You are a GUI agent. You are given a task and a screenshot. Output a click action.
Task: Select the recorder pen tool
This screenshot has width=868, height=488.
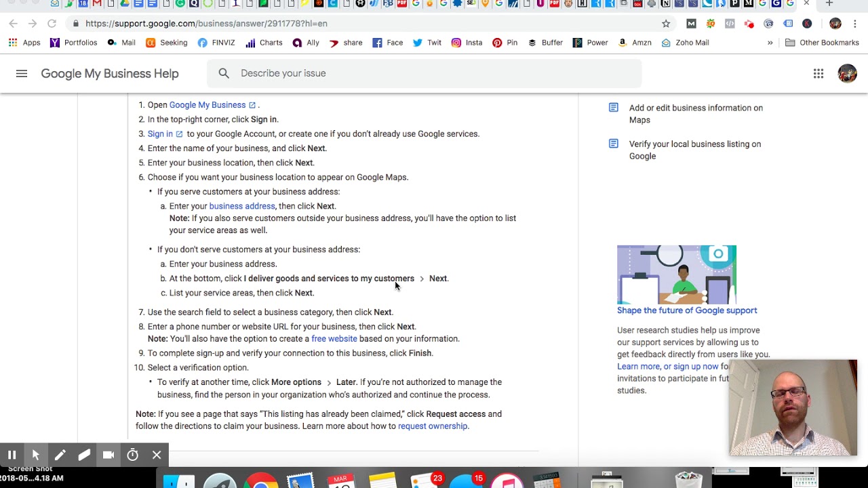(60, 455)
